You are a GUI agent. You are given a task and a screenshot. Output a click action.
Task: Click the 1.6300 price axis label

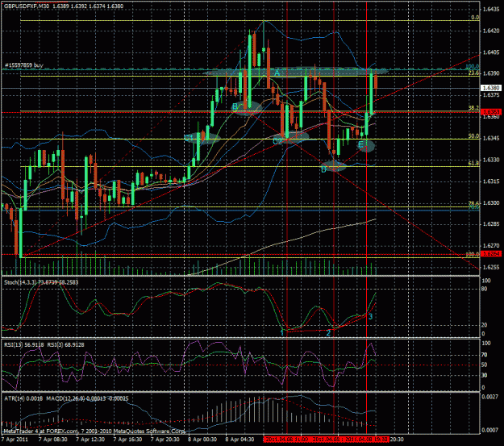click(491, 203)
